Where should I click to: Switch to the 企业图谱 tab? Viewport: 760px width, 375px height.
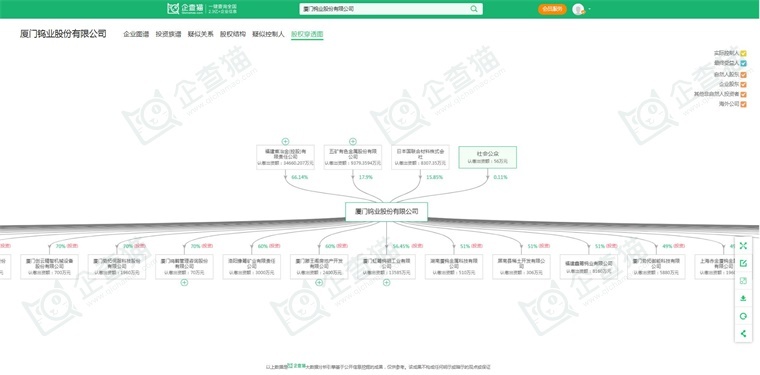(136, 34)
